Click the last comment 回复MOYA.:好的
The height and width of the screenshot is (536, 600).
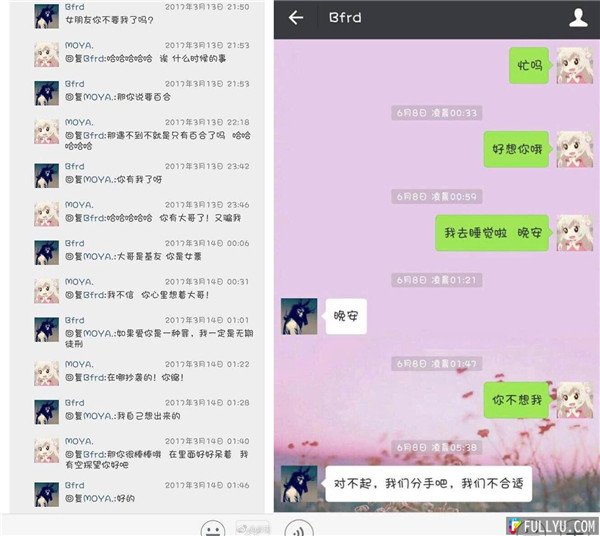pos(100,499)
